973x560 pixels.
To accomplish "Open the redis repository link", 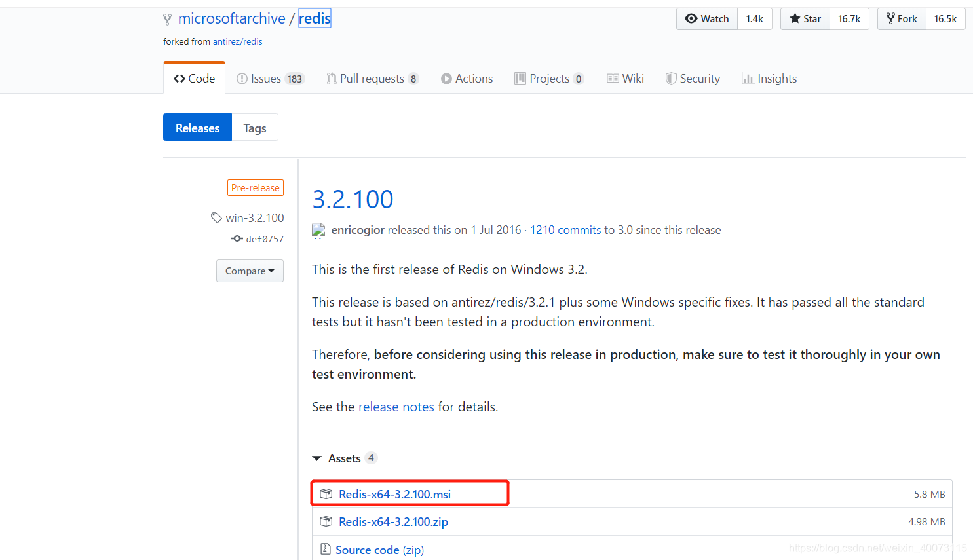I will coord(315,18).
